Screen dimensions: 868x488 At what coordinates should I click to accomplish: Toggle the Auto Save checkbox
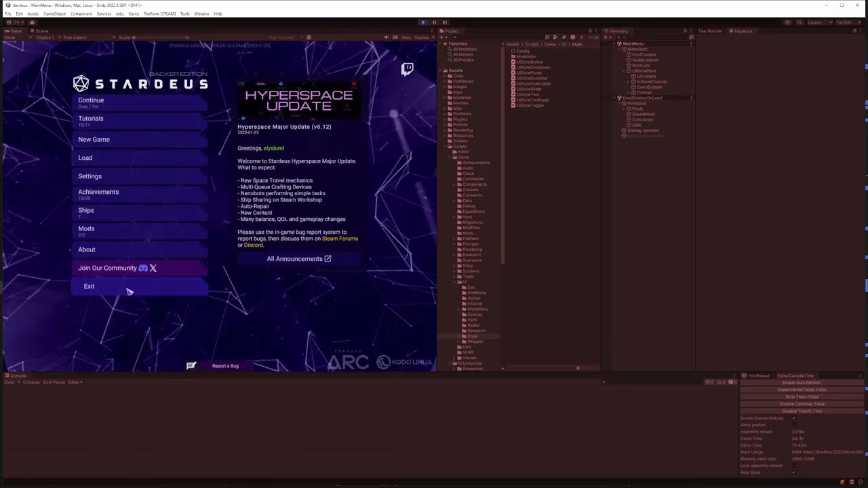point(794,472)
